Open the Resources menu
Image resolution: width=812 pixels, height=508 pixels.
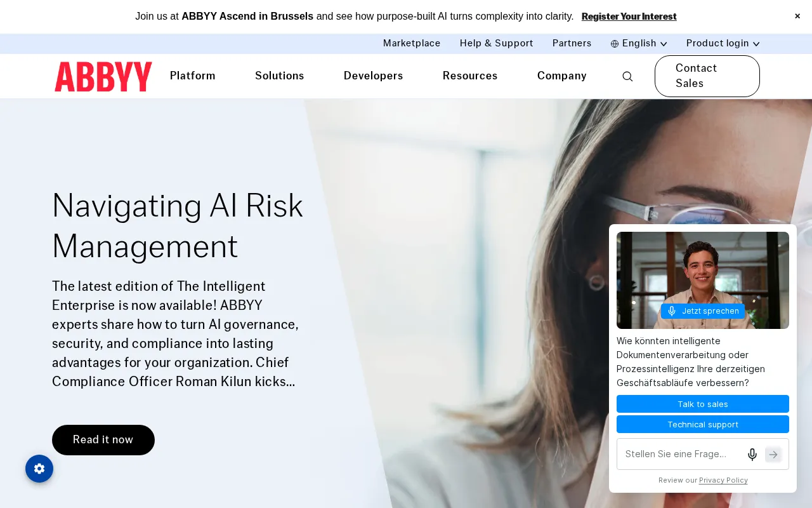coord(470,76)
